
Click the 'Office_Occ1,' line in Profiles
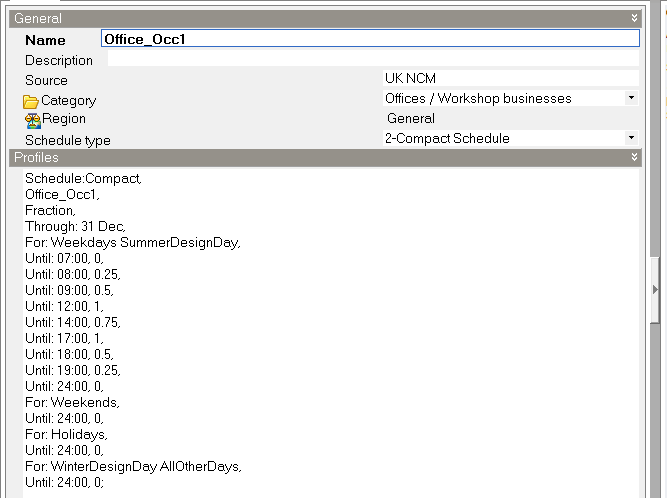pyautogui.click(x=63, y=194)
